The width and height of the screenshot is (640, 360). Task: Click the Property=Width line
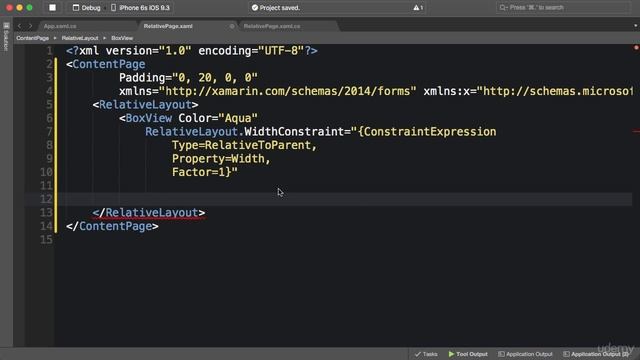(x=221, y=158)
